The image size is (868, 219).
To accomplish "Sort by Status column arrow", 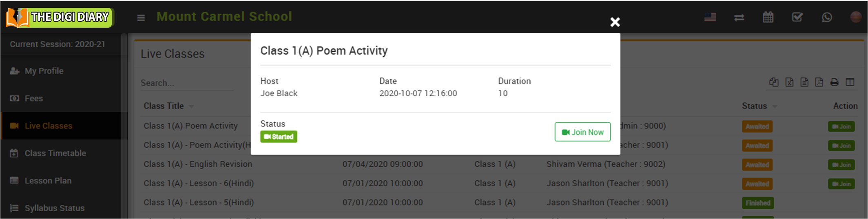I will click(775, 106).
